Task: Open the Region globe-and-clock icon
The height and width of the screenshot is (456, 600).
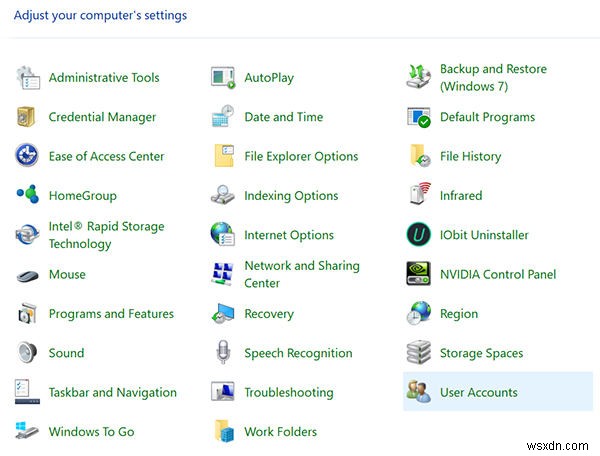Action: tap(419, 314)
